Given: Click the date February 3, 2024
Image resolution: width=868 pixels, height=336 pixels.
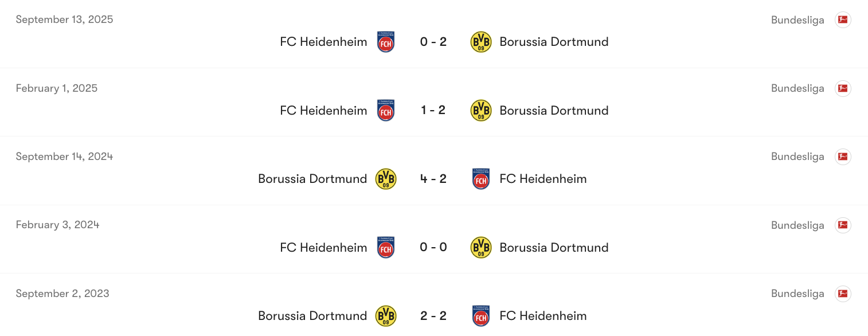Looking at the screenshot, I should click(57, 224).
